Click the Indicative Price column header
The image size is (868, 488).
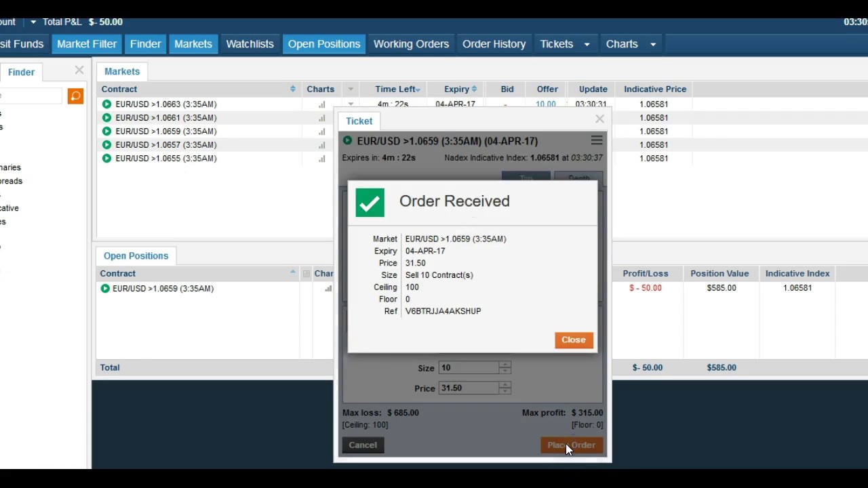(x=655, y=89)
